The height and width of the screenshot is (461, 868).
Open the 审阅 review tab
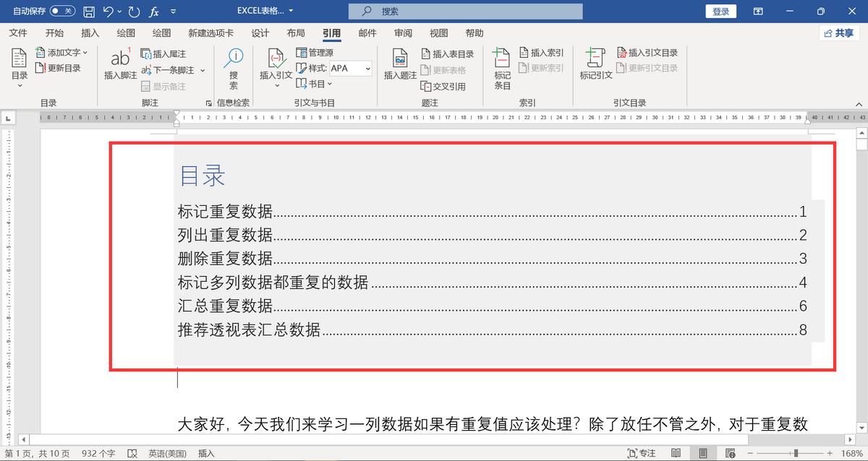click(x=403, y=33)
